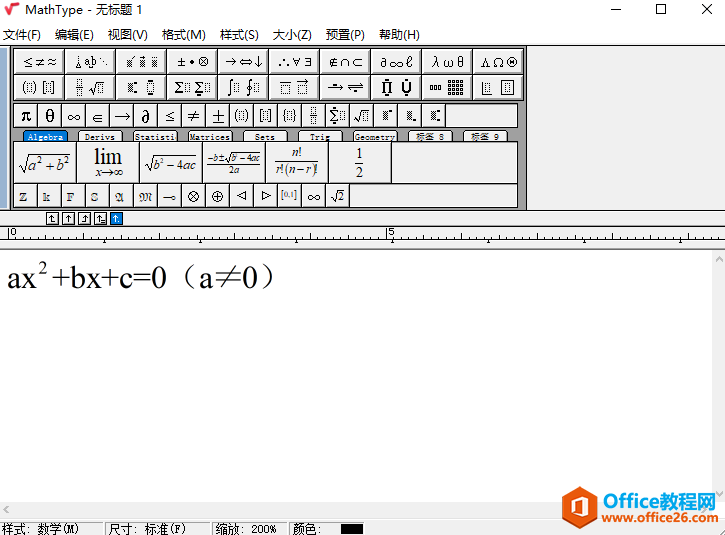The height and width of the screenshot is (535, 725).
Task: Click the circled plus ⊕ symbol
Action: (x=217, y=197)
